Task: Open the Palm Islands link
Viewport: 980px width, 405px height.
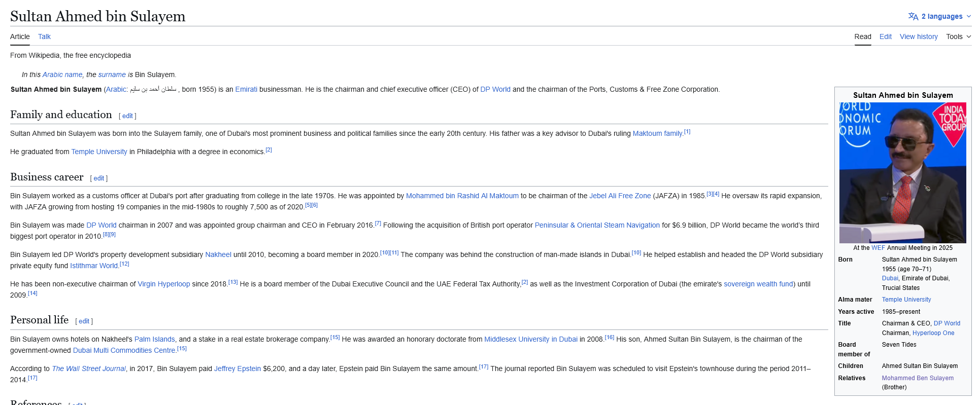Action: [x=155, y=339]
